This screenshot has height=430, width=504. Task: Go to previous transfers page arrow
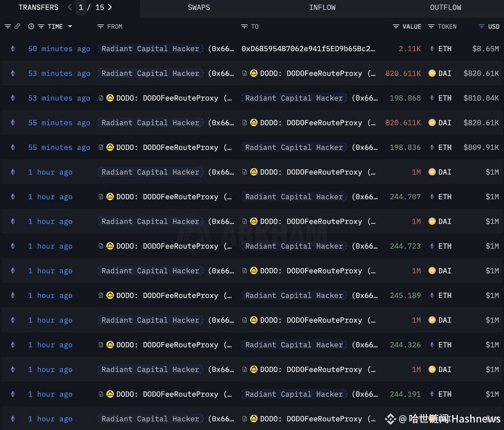(70, 7)
